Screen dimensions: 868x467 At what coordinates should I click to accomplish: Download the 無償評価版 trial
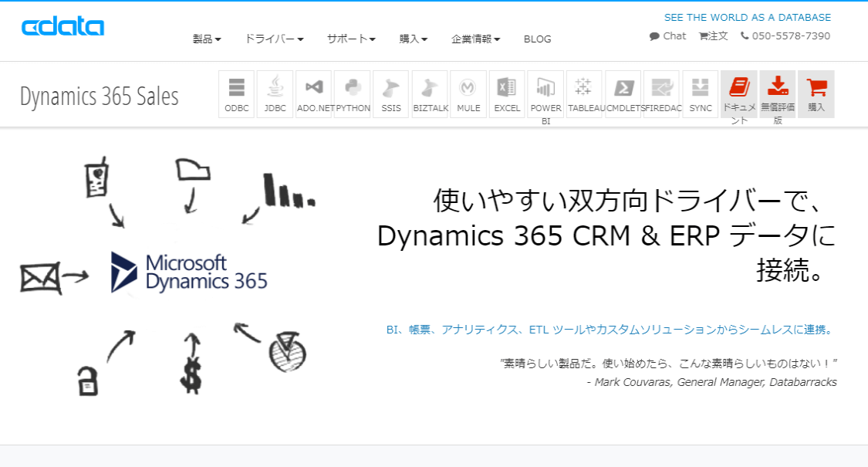(778, 93)
